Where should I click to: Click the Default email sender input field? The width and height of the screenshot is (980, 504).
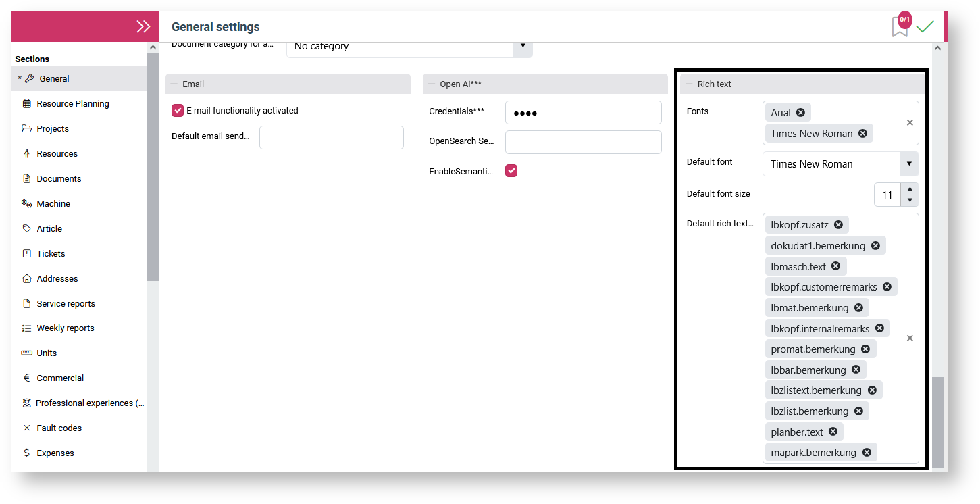[331, 137]
